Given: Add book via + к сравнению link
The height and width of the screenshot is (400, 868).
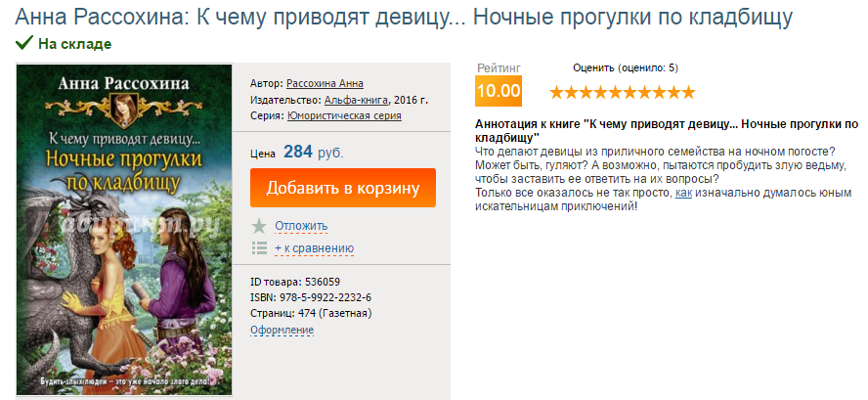Looking at the screenshot, I should [314, 248].
